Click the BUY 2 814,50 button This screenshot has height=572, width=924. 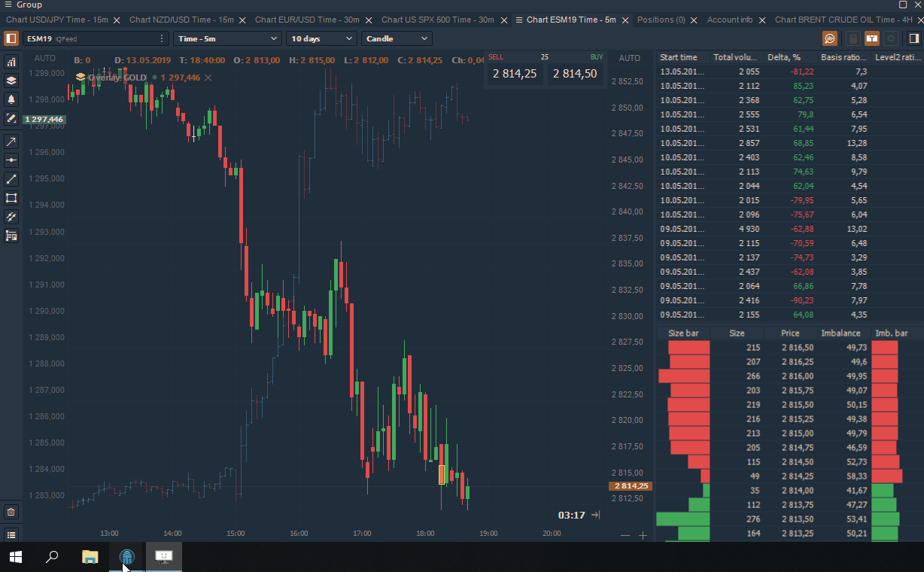point(575,73)
